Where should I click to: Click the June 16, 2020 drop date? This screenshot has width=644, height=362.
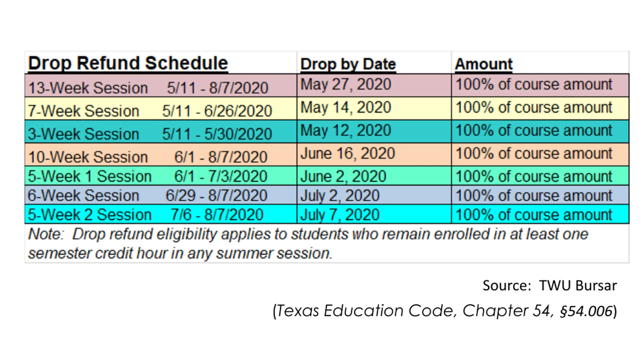[x=348, y=154]
